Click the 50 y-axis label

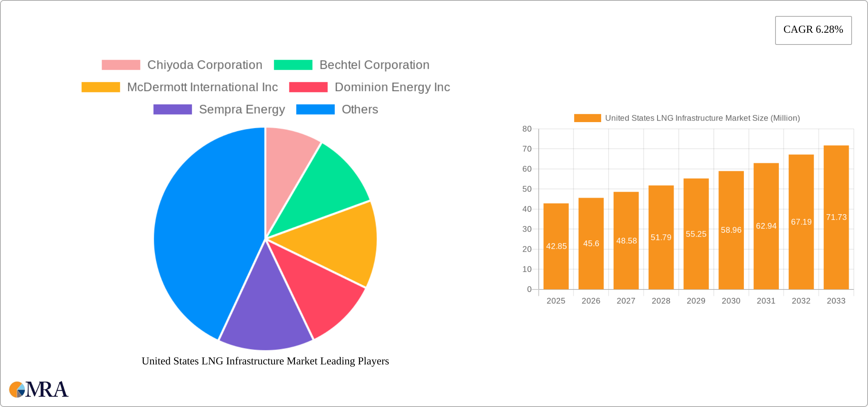527,189
